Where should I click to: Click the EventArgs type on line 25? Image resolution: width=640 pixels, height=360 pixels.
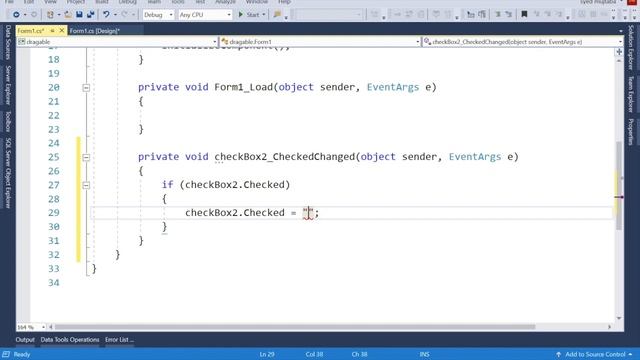[x=475, y=157]
